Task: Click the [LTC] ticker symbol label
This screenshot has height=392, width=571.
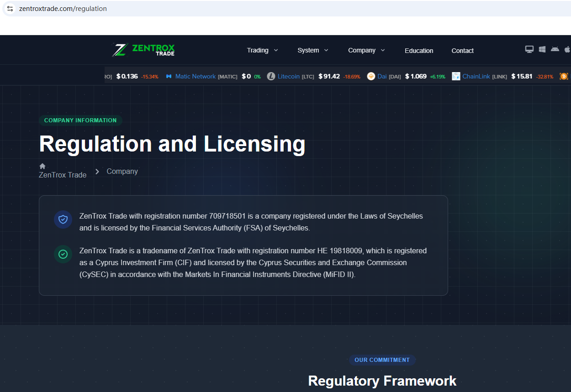Action: tap(308, 77)
